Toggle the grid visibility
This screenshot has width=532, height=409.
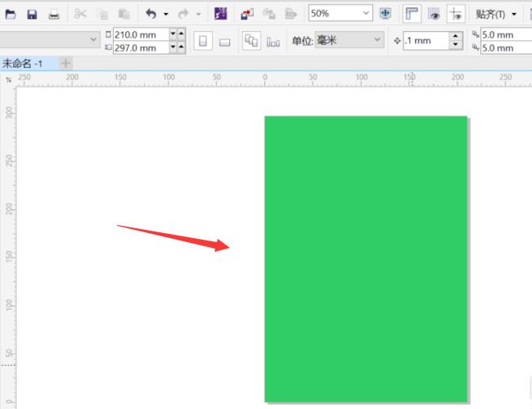pos(434,14)
